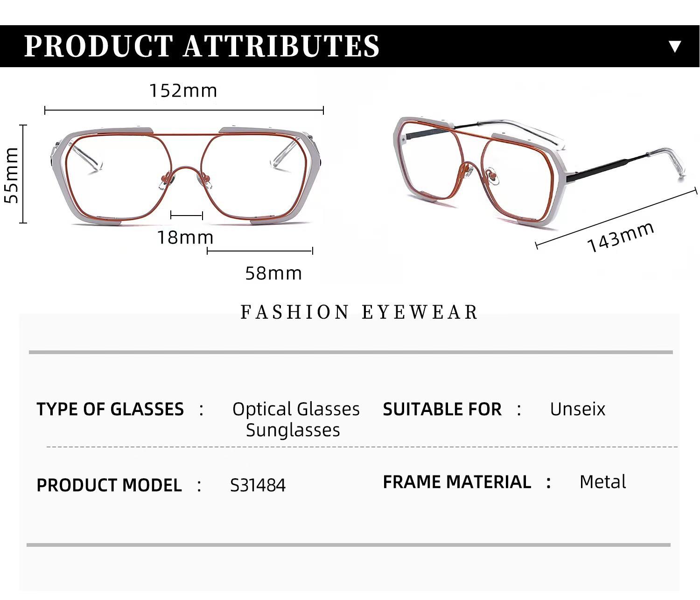Select the Optical Glasses value
700x600 pixels.
(x=296, y=409)
